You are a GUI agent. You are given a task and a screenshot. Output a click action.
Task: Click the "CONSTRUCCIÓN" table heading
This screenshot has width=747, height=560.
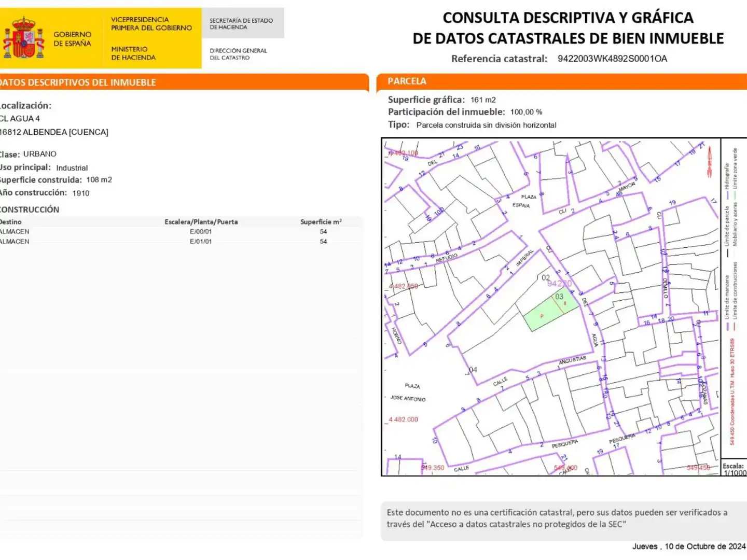click(x=30, y=209)
